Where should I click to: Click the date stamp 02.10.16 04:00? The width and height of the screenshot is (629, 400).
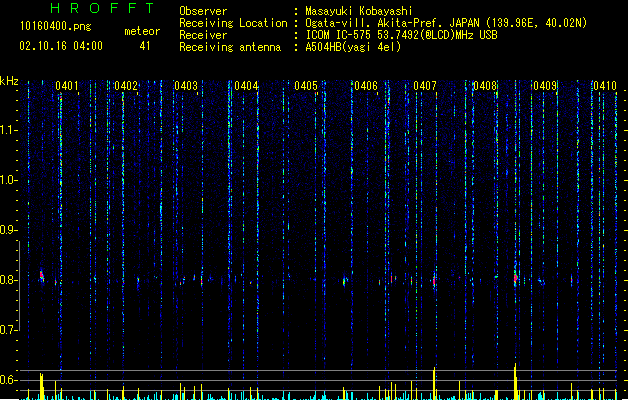tap(61, 46)
